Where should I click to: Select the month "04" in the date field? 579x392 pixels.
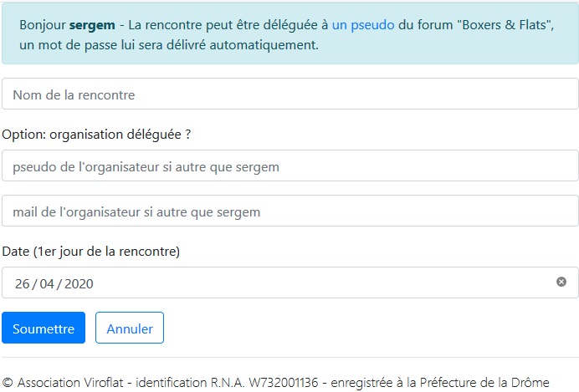point(46,283)
